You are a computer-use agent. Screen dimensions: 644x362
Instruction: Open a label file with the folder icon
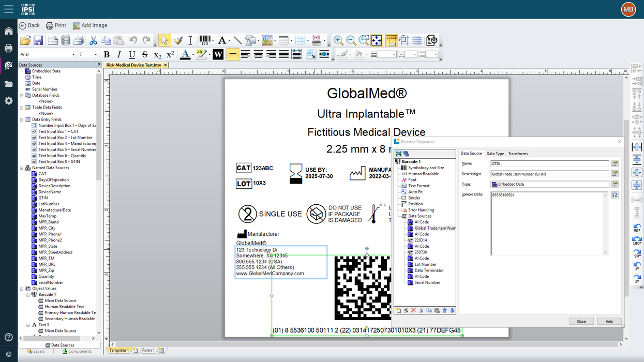(x=25, y=40)
